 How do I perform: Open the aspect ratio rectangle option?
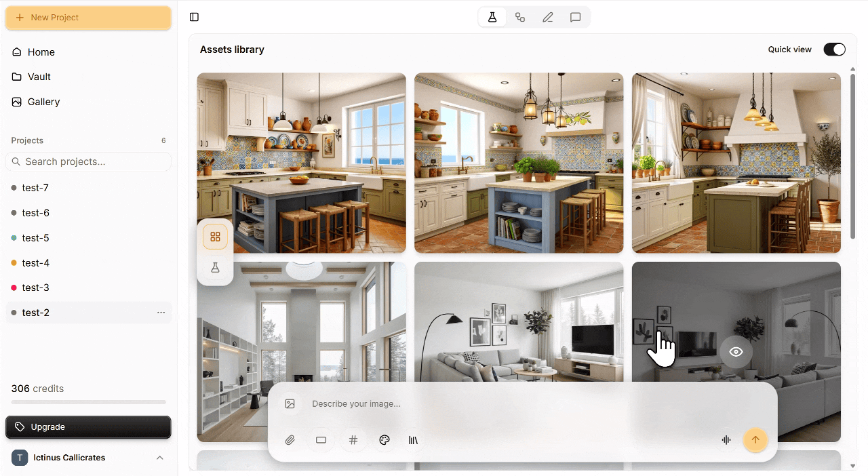point(321,440)
